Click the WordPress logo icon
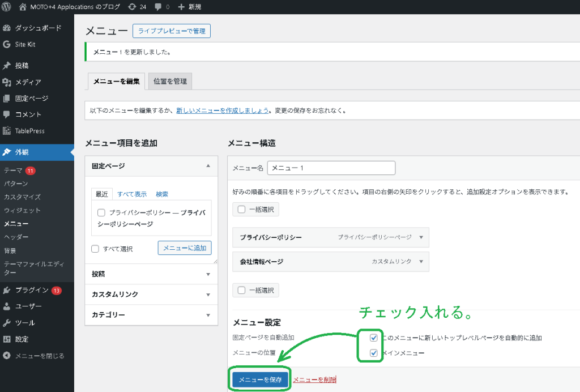580x392 pixels. pyautogui.click(x=7, y=7)
